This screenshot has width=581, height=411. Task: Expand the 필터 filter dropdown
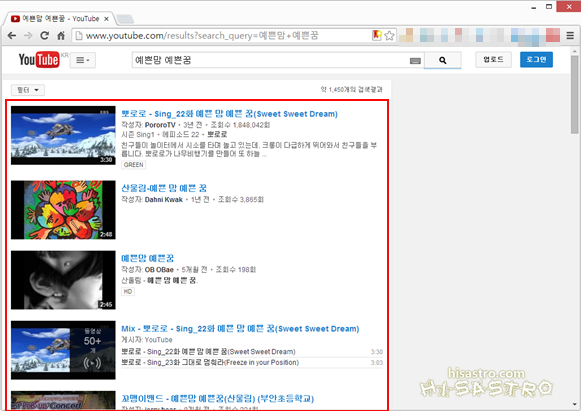pos(28,90)
